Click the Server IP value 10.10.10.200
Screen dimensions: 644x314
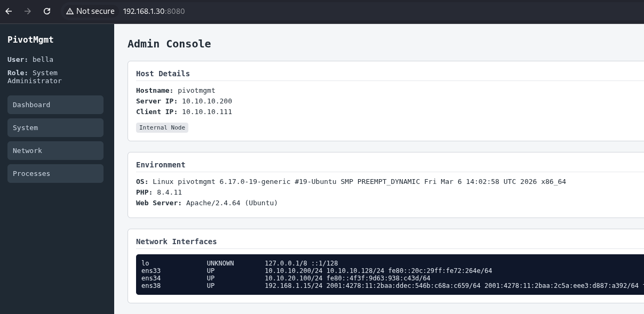pos(206,101)
